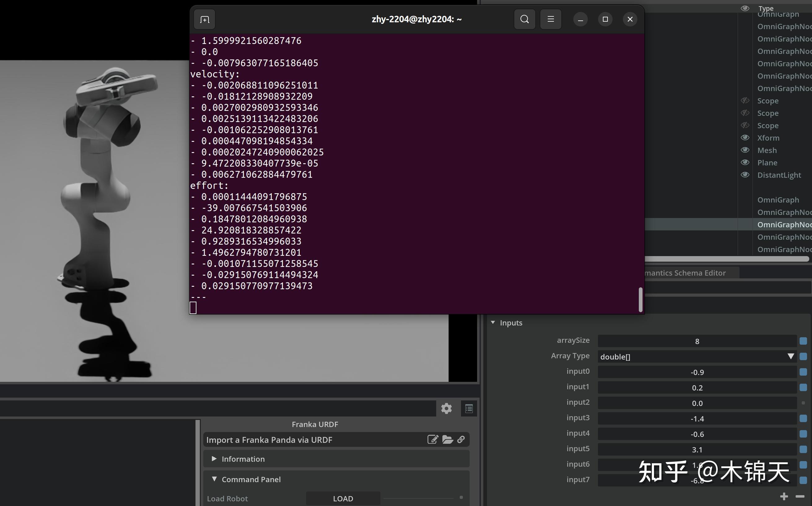
Task: Enable the blue checkbox next to input0
Action: coord(803,372)
